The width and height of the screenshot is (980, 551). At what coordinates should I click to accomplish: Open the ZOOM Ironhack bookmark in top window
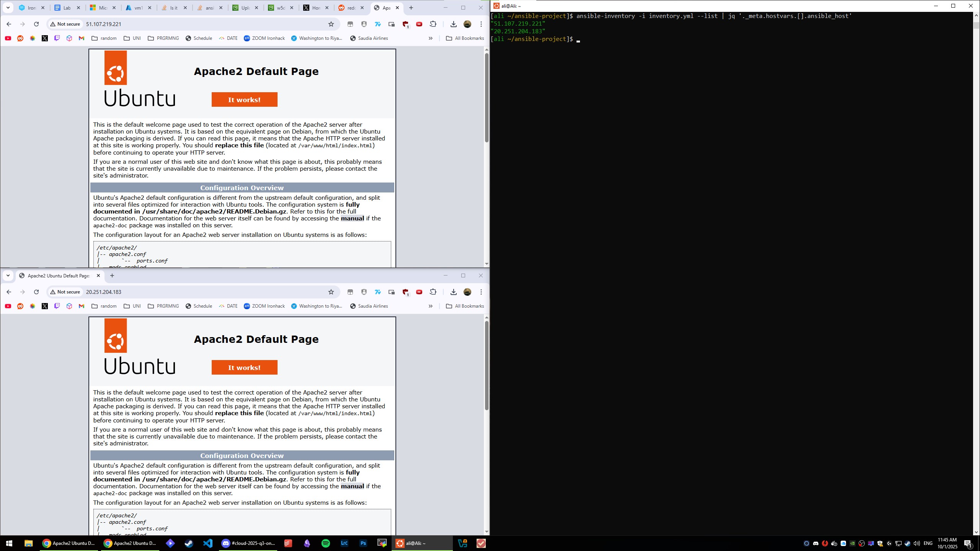coord(264,38)
